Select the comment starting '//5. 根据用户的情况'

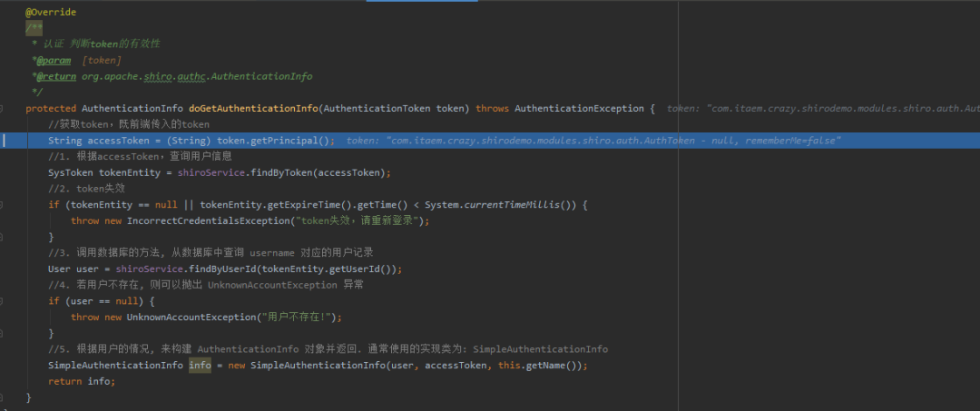tap(328, 349)
